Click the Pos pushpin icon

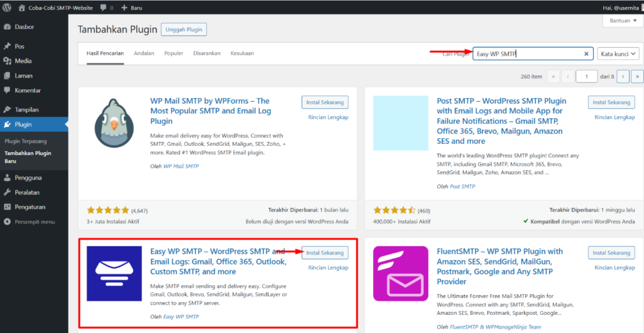pos(7,46)
